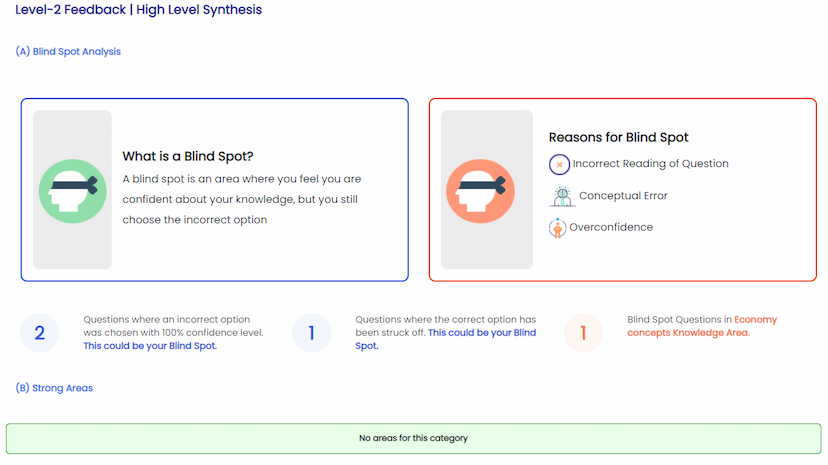Click the Incorrect Reading of Question icon
This screenshot has width=828, height=465.
[560, 164]
